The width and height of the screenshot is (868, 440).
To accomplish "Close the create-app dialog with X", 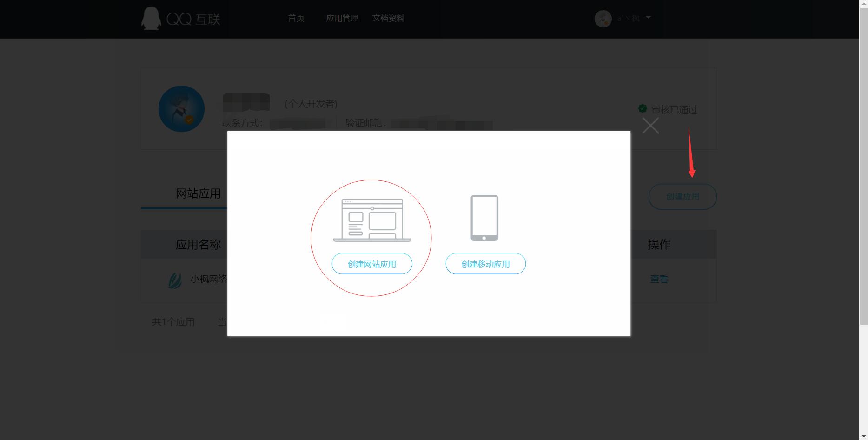I will 650,126.
